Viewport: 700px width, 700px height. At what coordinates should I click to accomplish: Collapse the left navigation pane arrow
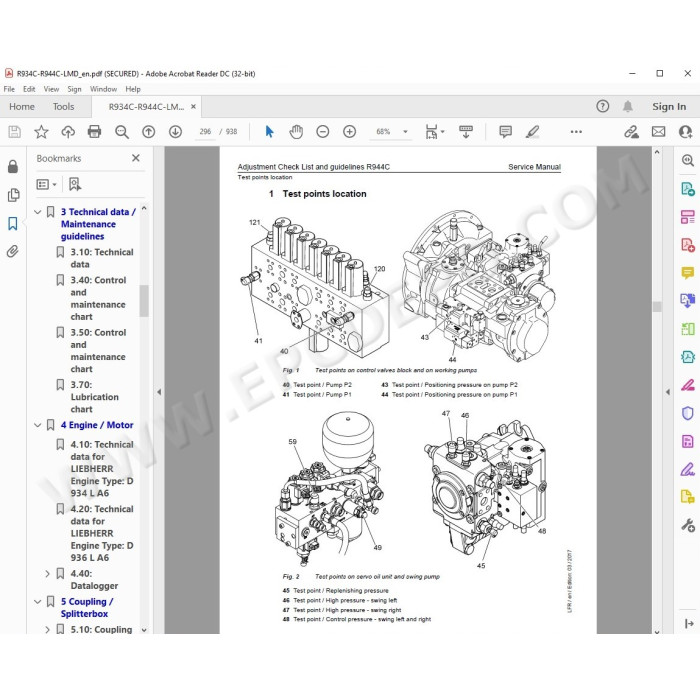tap(159, 392)
